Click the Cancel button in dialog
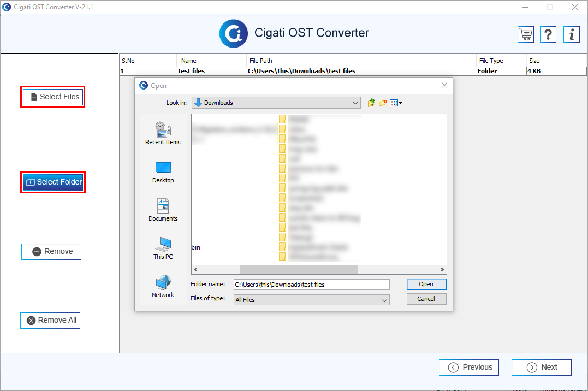Viewport: 588px width, 391px height. 426,299
